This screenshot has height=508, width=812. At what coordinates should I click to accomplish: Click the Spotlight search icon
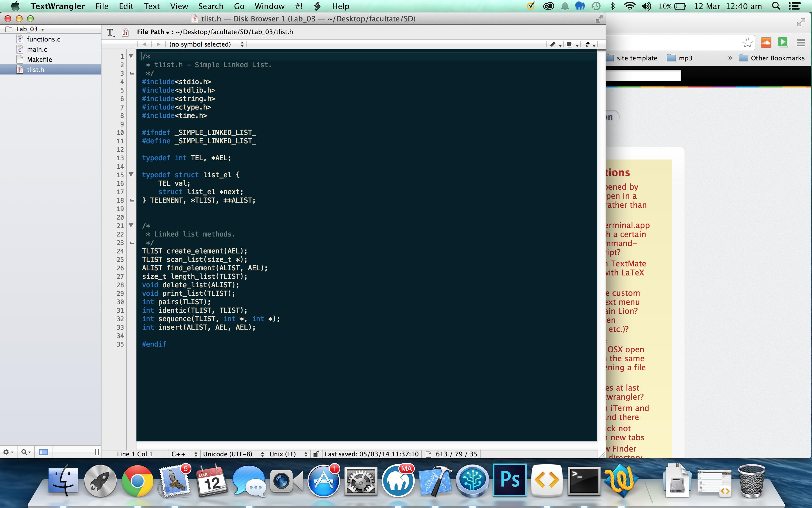point(776,6)
